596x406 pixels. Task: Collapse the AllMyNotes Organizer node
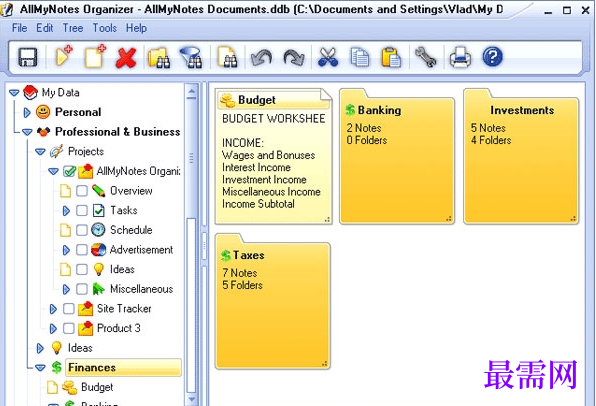(x=53, y=171)
